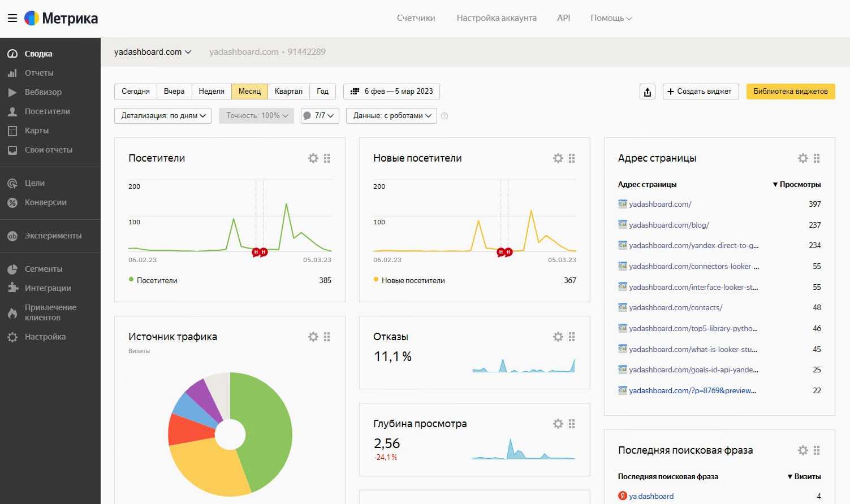
Task: Click the help question mark beside the robots filter
Action: [445, 116]
